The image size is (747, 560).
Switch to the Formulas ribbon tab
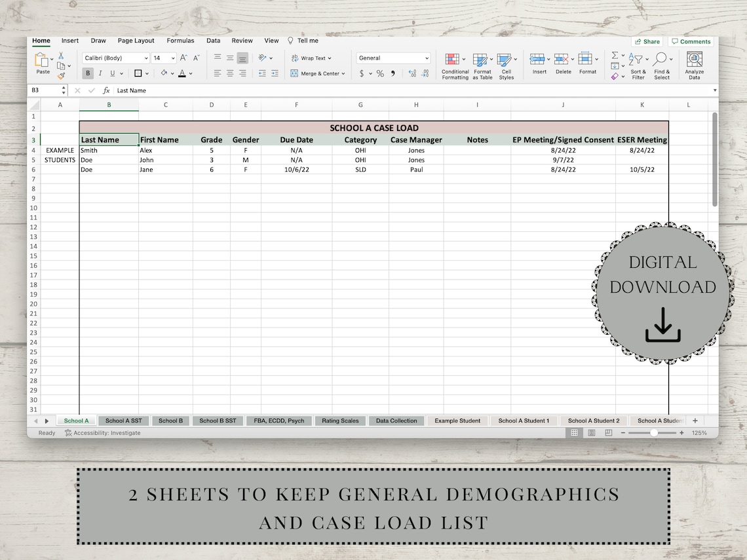[x=180, y=40]
